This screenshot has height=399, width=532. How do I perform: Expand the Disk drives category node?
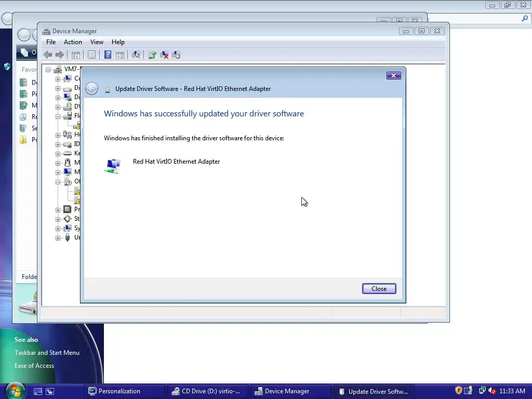coord(58,88)
